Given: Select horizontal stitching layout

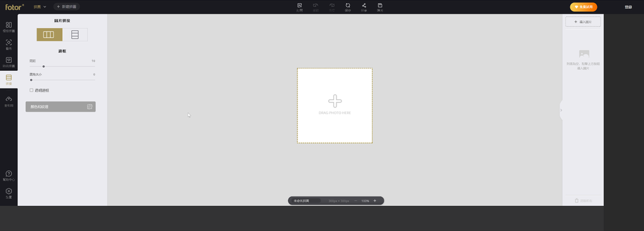Looking at the screenshot, I should 49,35.
